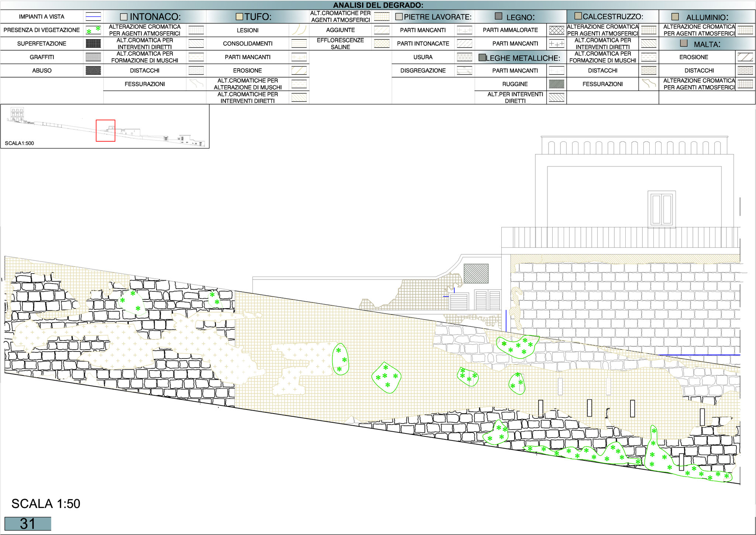
Task: Click the red rectangle in the key map thumbnail
Action: click(106, 130)
